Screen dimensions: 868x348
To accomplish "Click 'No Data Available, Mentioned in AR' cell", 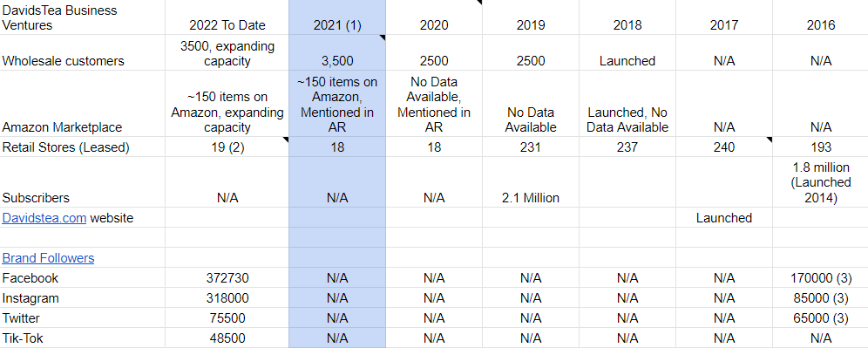I will 434,104.
